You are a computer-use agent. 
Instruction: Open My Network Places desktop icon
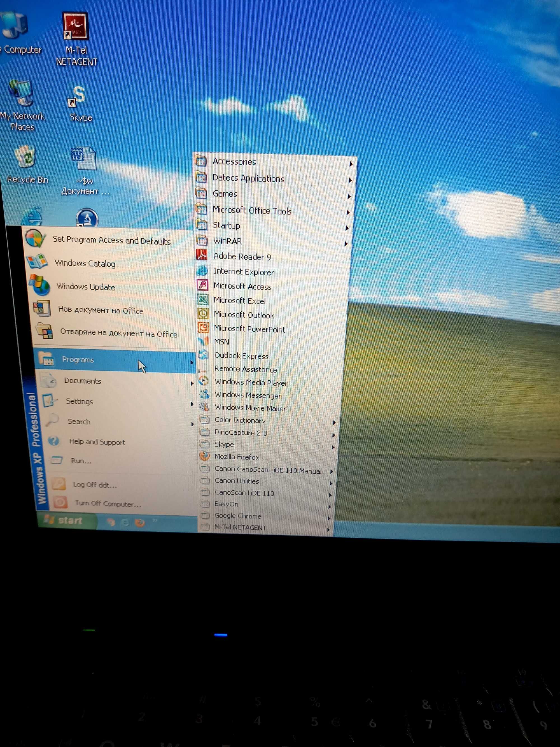point(22,105)
